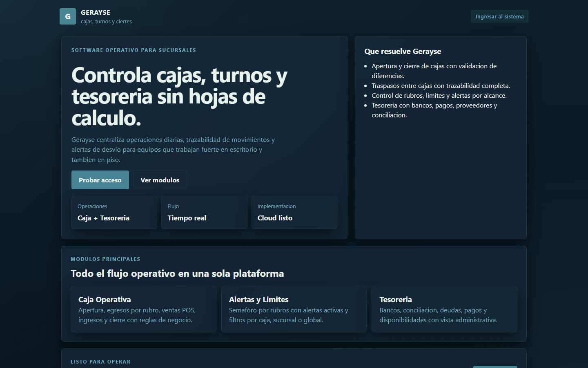This screenshot has width=588, height=368.
Task: Open the Ingresar al sistema button
Action: (x=499, y=16)
